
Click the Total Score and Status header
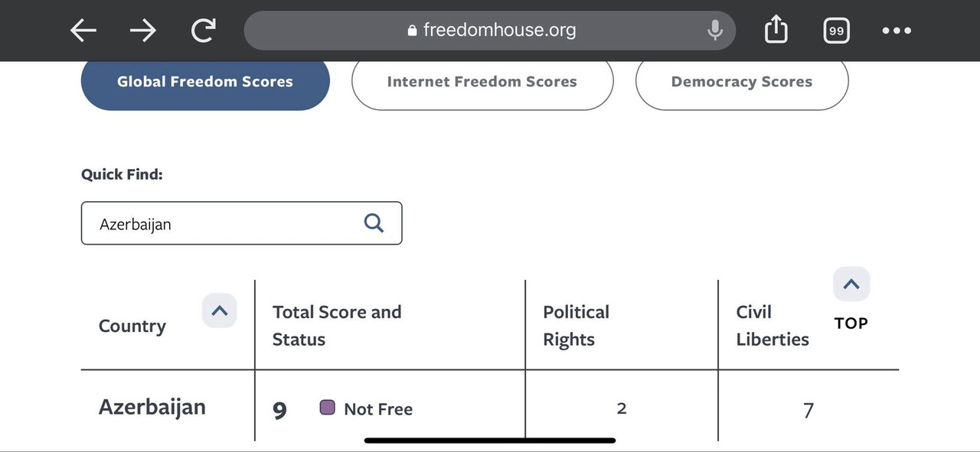337,326
